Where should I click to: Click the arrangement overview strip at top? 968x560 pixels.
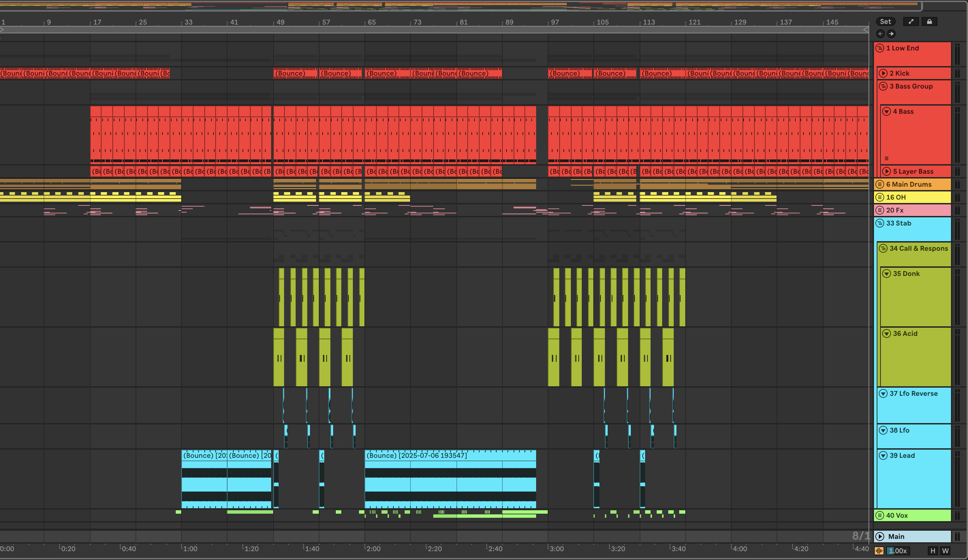pyautogui.click(x=461, y=5)
